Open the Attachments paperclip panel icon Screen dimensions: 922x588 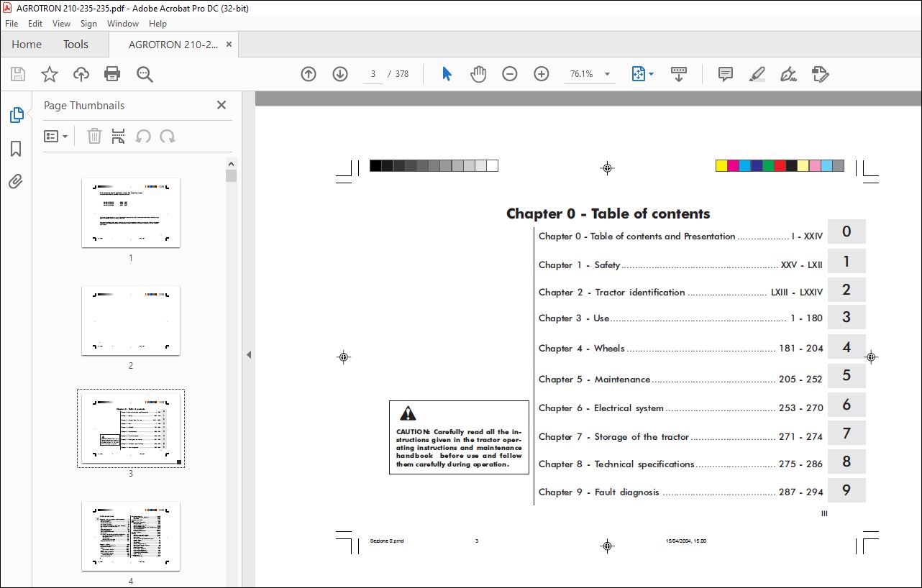[x=16, y=182]
